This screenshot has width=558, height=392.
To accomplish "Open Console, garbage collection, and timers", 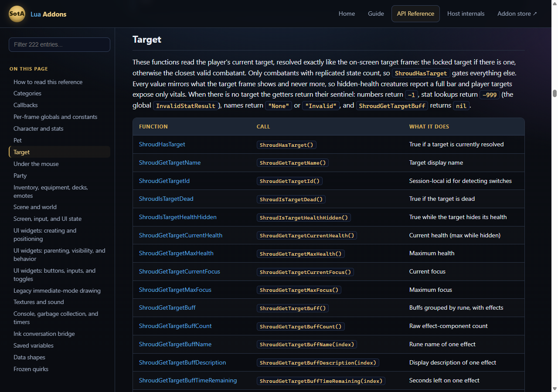I will (x=56, y=318).
